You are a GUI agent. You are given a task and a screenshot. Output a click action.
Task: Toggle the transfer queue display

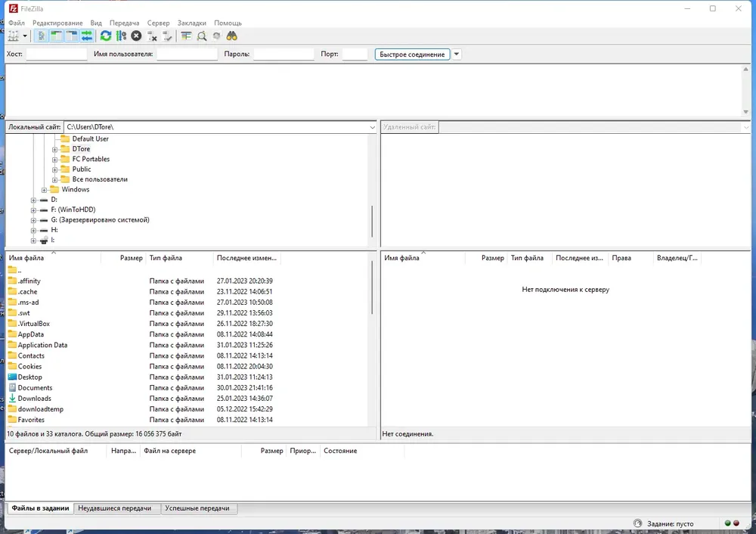pos(86,36)
